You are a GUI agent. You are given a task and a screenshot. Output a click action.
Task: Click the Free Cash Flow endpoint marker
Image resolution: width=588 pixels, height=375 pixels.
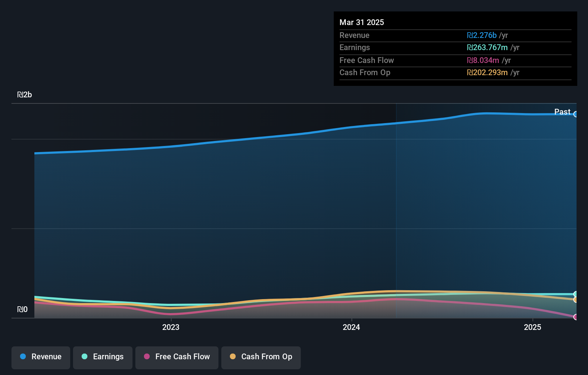[x=576, y=317]
